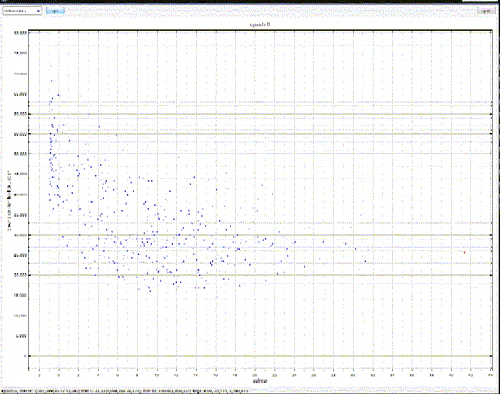Click the upper-right corner of the plot frame

492,31
